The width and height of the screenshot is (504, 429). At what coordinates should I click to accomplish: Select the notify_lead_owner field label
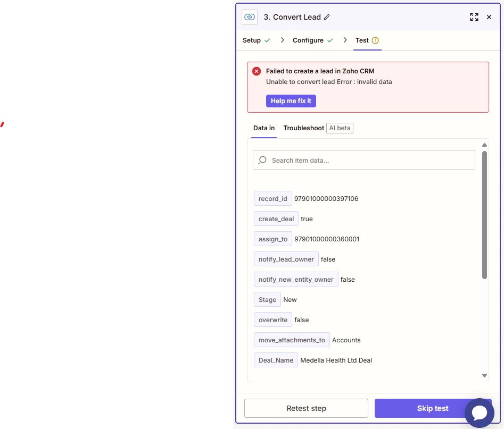pyautogui.click(x=286, y=259)
